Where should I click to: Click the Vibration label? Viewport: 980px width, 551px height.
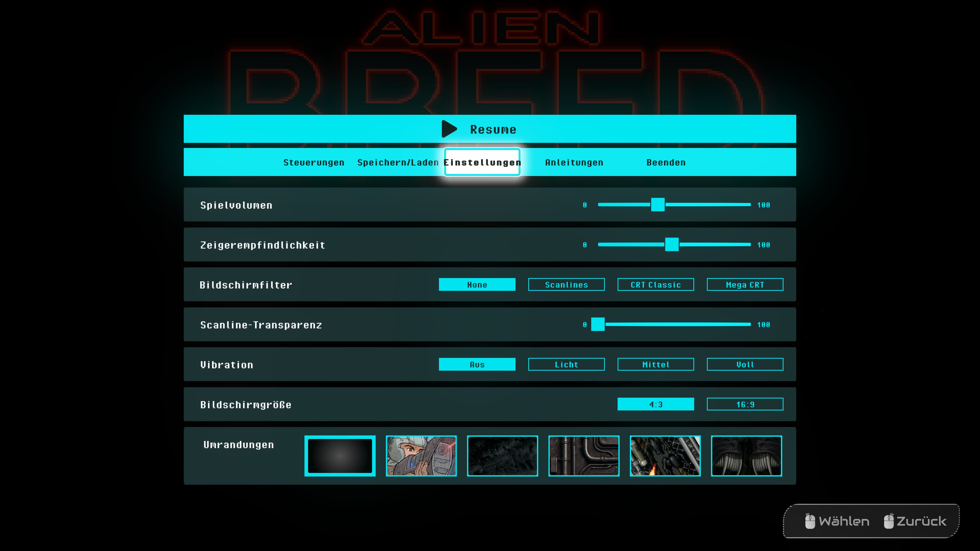(x=227, y=365)
